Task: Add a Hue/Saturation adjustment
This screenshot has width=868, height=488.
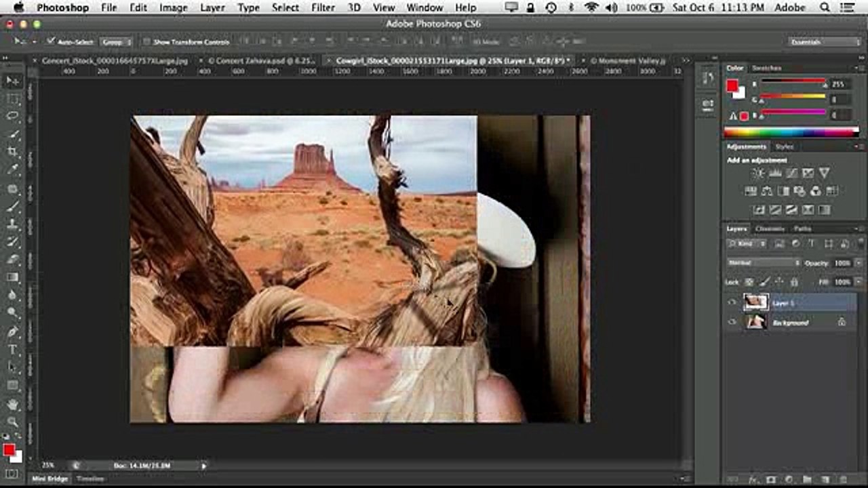Action: click(x=750, y=192)
